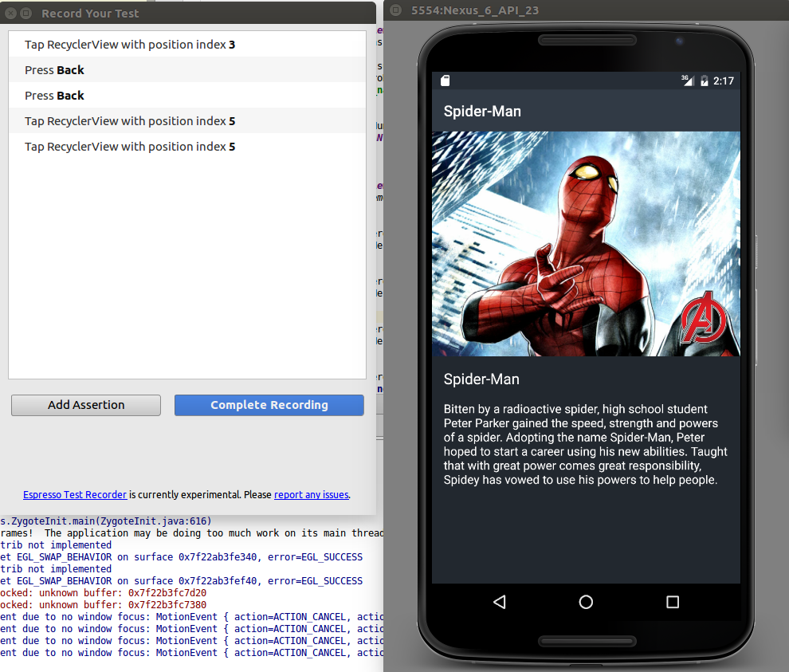Click the Spider-Man heading below the image
Screen dimensions: 789x672
[x=481, y=379]
